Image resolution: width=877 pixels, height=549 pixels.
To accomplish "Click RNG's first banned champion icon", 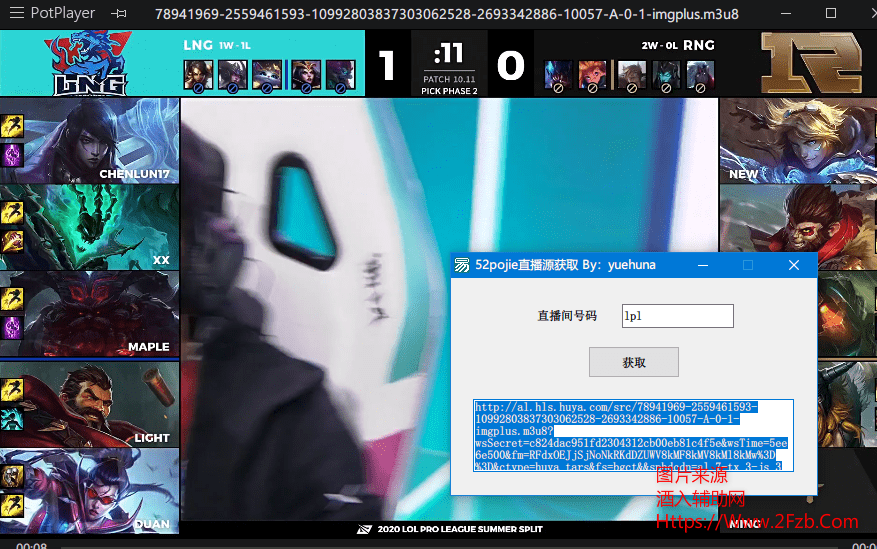I will pyautogui.click(x=558, y=75).
